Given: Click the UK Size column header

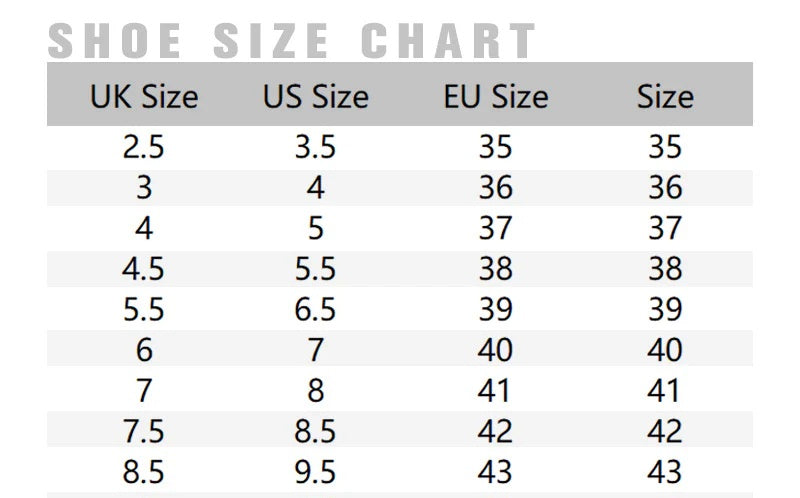Looking at the screenshot, I should coord(144,97).
